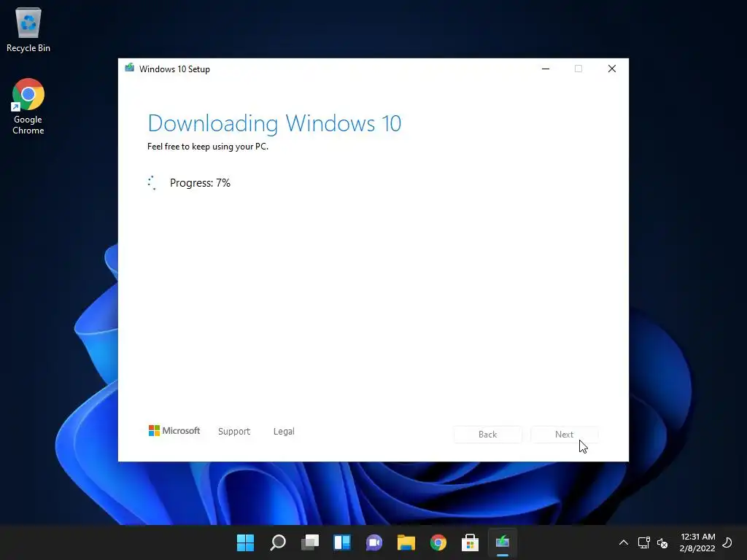
Task: Click the Next button
Action: [565, 435]
